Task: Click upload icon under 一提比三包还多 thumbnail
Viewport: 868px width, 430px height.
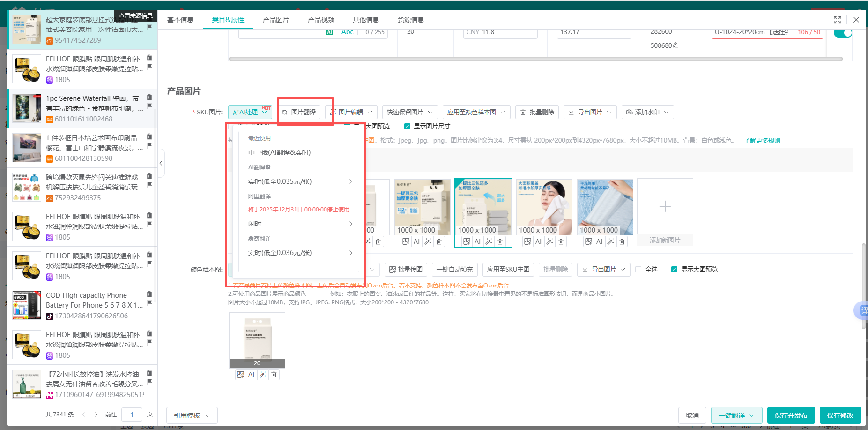Action: pos(467,241)
